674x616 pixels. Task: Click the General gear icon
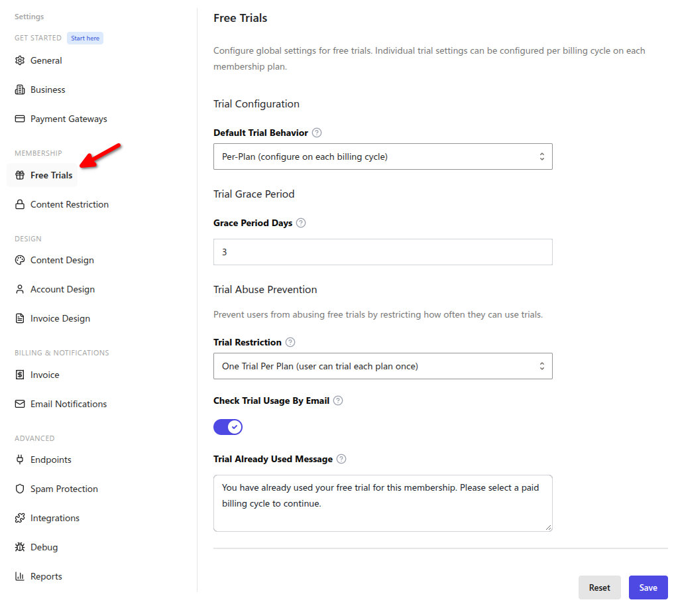point(20,60)
